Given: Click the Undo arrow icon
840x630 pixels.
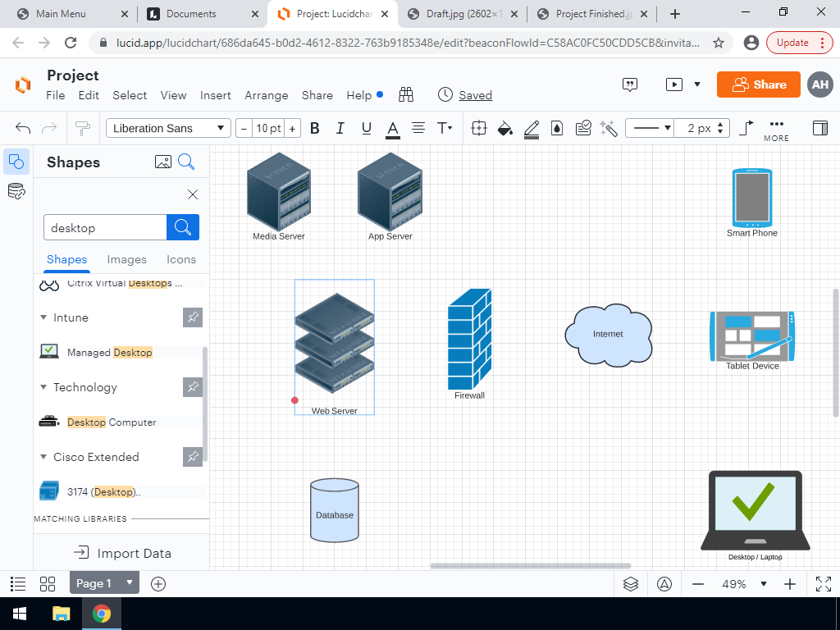Looking at the screenshot, I should [23, 128].
